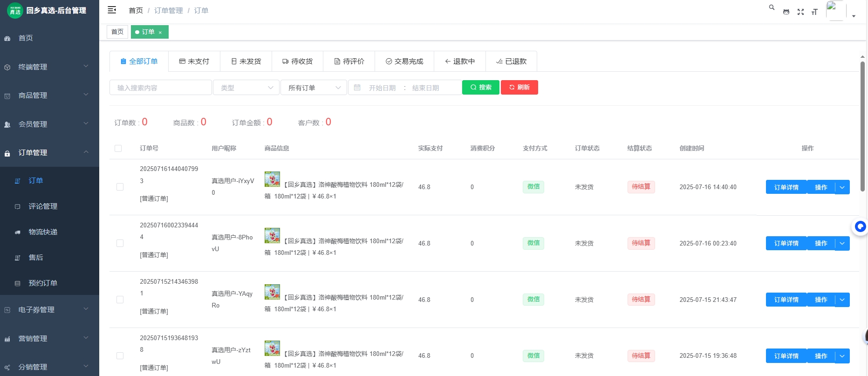Open the 类型 dropdown filter
868x376 pixels.
[246, 88]
